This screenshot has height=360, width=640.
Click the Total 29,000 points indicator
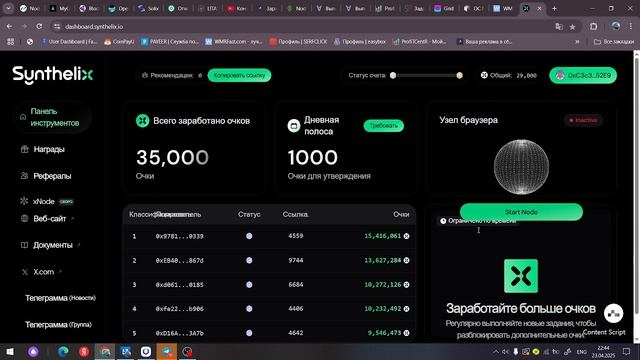tap(509, 75)
